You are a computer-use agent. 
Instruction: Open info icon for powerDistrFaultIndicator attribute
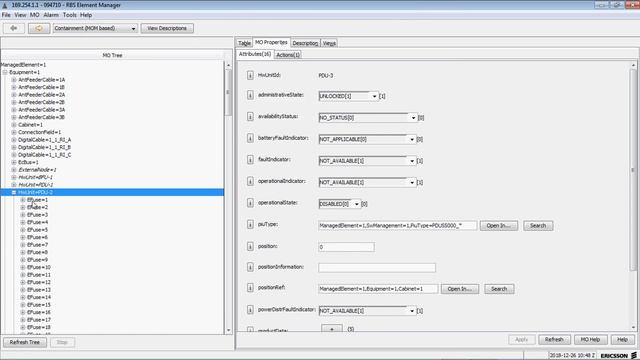click(250, 310)
